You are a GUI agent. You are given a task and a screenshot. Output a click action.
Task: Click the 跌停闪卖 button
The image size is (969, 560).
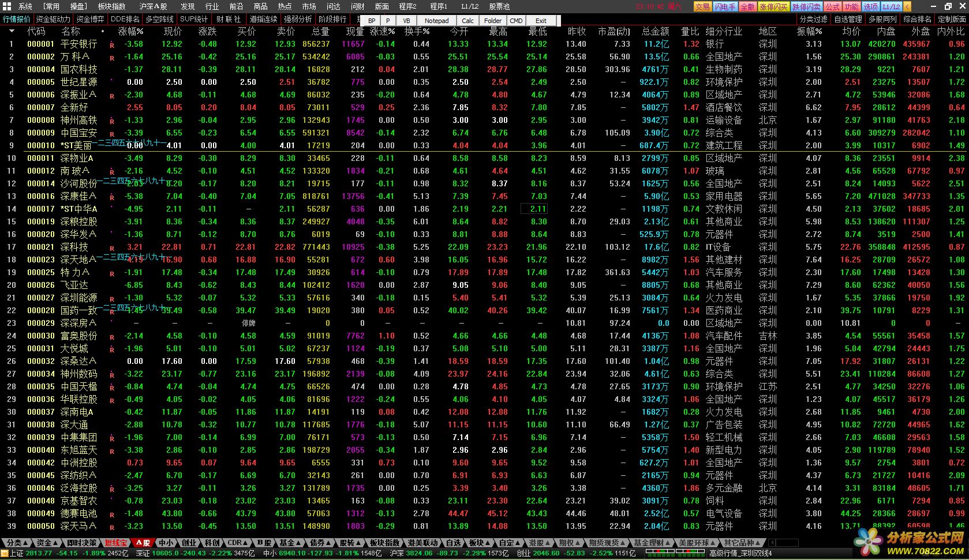[x=806, y=6]
